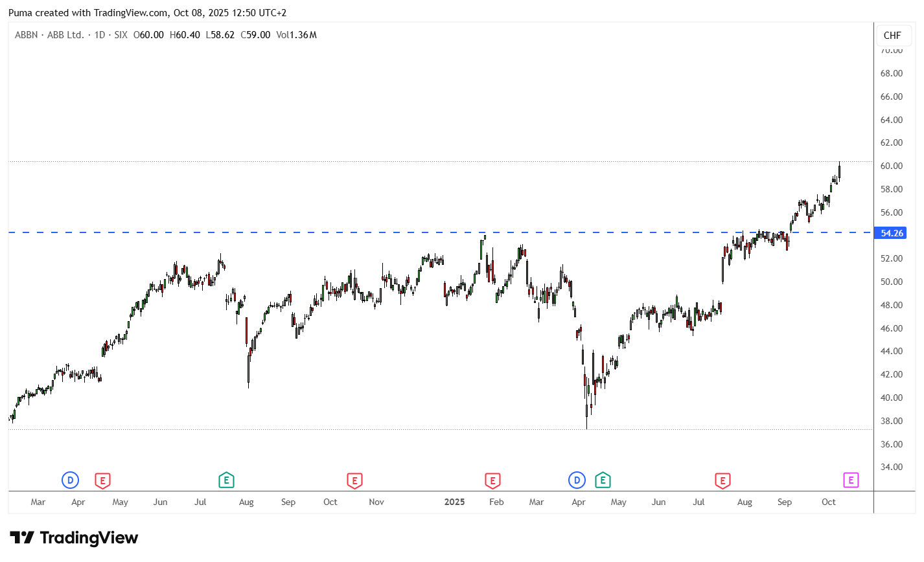Click the 50.00 price axis label
The height and width of the screenshot is (562, 924).
892,282
